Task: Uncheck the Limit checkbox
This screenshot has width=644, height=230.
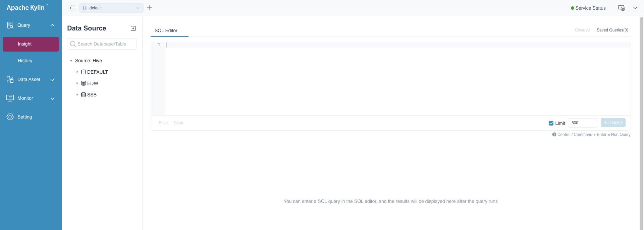Action: tap(551, 123)
